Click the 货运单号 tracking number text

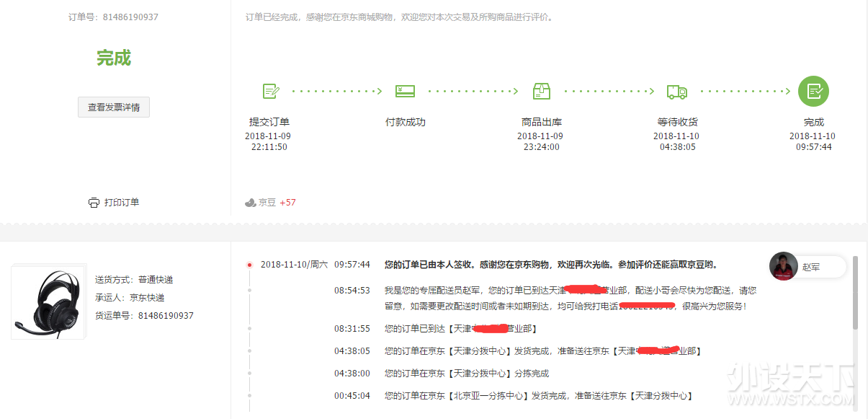coord(166,316)
